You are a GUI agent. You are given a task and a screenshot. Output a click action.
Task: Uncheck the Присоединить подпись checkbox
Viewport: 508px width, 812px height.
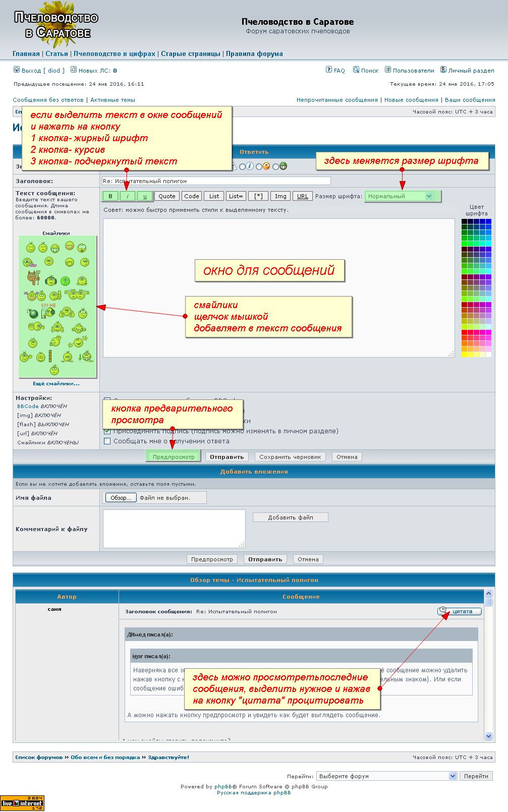pyautogui.click(x=107, y=431)
